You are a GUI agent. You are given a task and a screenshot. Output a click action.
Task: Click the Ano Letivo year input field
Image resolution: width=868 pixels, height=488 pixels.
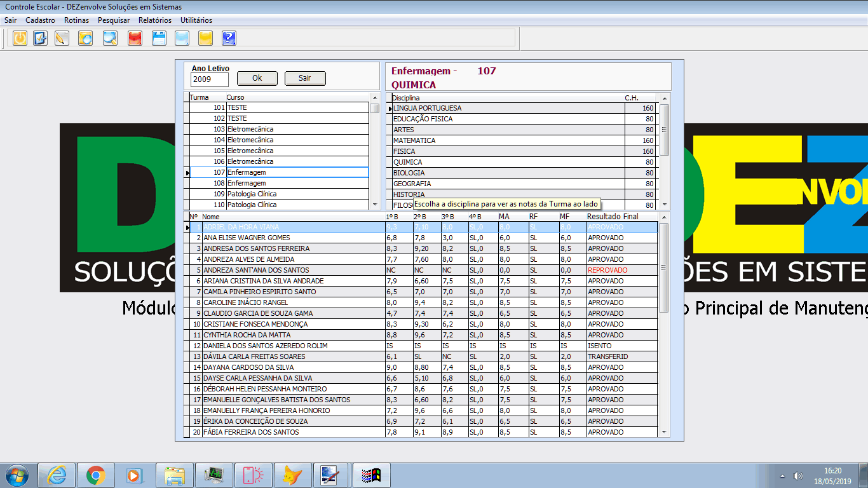pos(210,79)
